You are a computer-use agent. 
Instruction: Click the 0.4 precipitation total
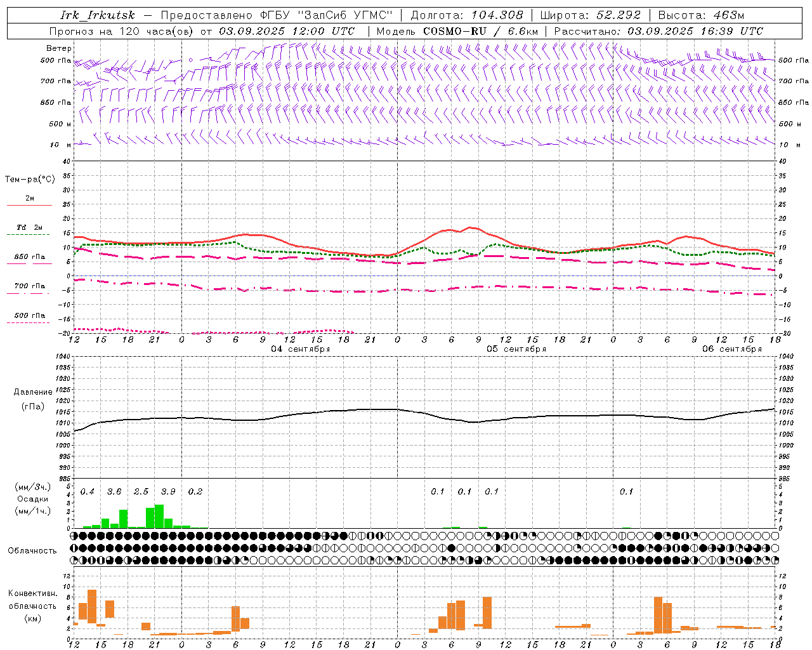(88, 492)
